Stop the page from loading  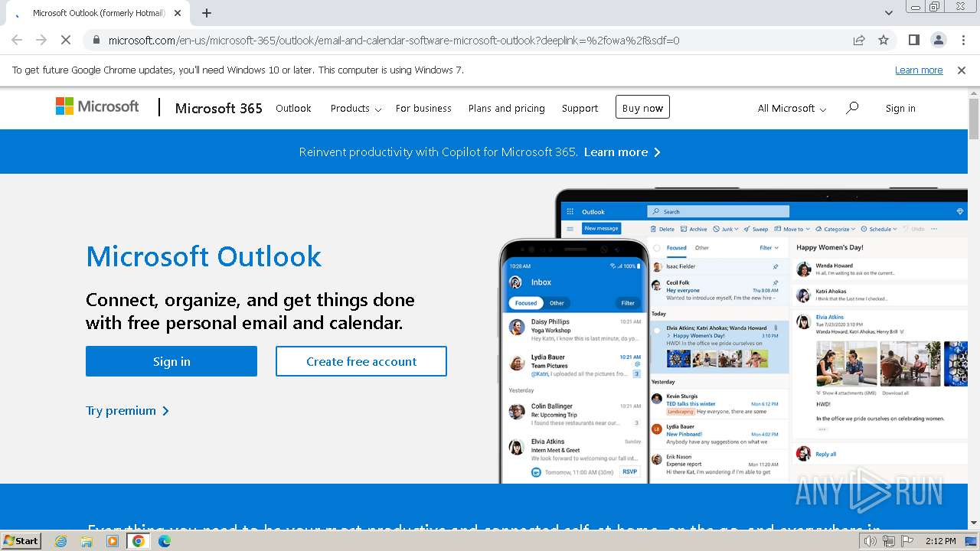[66, 40]
